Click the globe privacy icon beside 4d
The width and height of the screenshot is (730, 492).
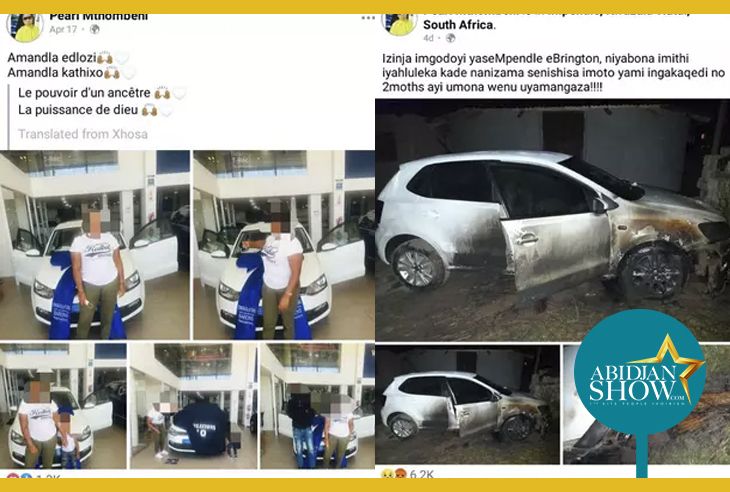click(450, 38)
